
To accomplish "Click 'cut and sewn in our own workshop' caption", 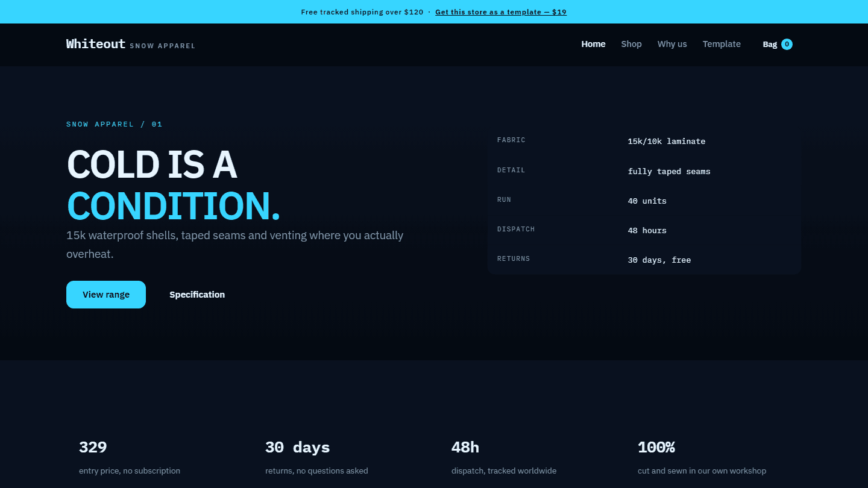I will point(702,471).
